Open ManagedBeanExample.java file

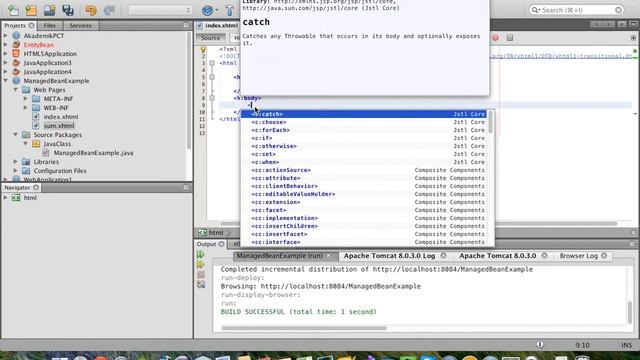pyautogui.click(x=93, y=153)
